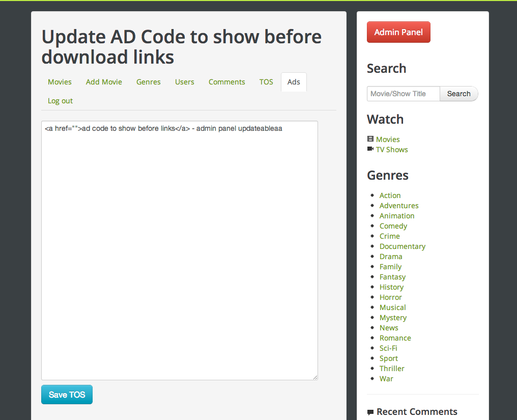Viewport: 517px width, 420px height.
Task: Click the Log out link
Action: point(60,101)
